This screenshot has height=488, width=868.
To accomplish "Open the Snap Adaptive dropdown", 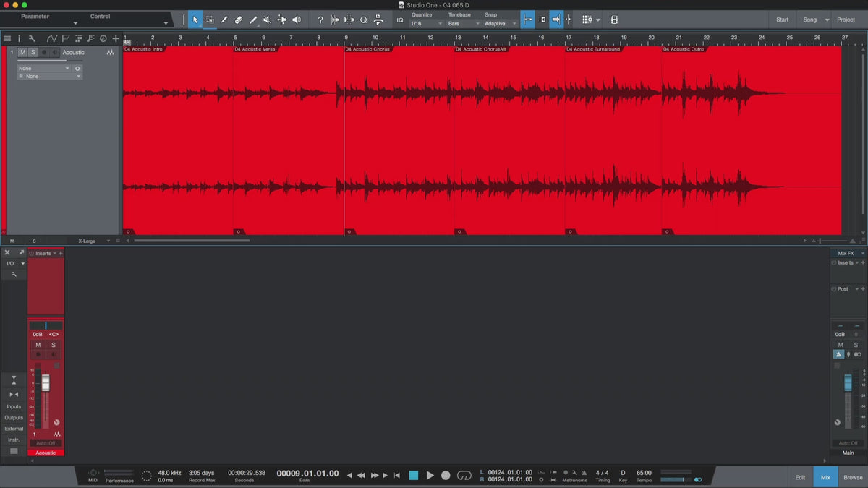I will pyautogui.click(x=500, y=24).
